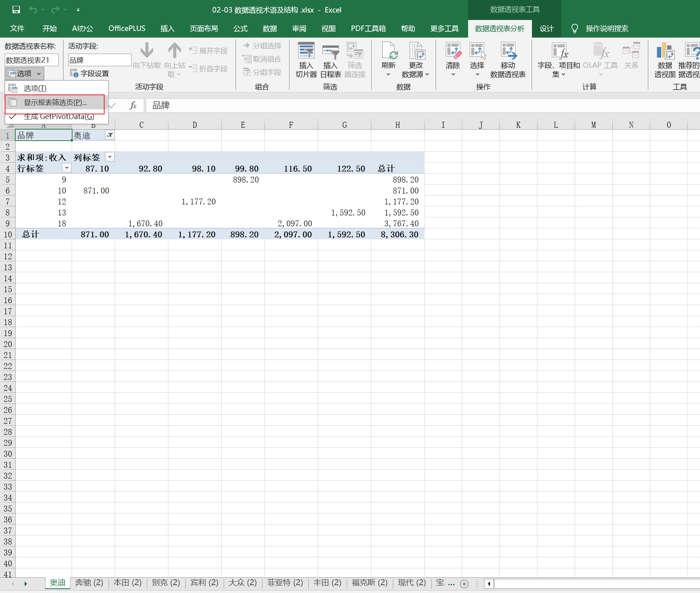
Task: Click the fx insert function icon
Action: [133, 105]
